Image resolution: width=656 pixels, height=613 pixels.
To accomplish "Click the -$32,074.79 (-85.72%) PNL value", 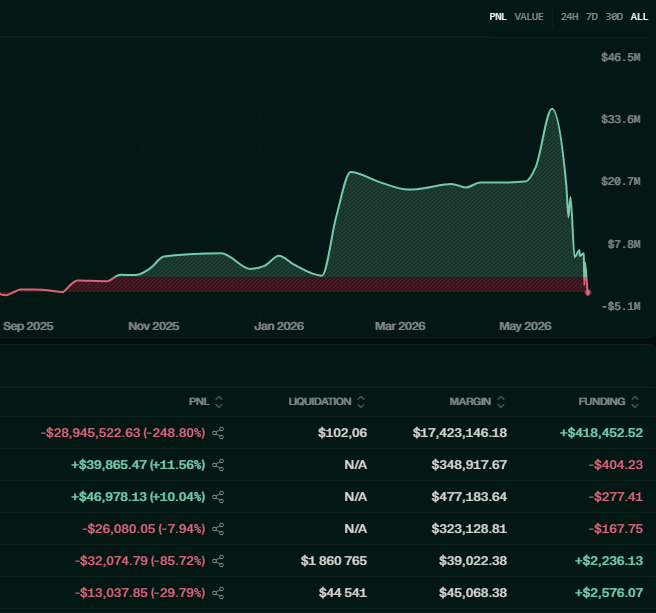I will click(x=140, y=561).
